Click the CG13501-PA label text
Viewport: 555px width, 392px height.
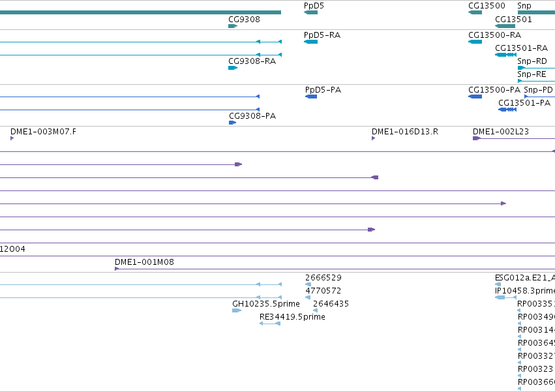(524, 102)
